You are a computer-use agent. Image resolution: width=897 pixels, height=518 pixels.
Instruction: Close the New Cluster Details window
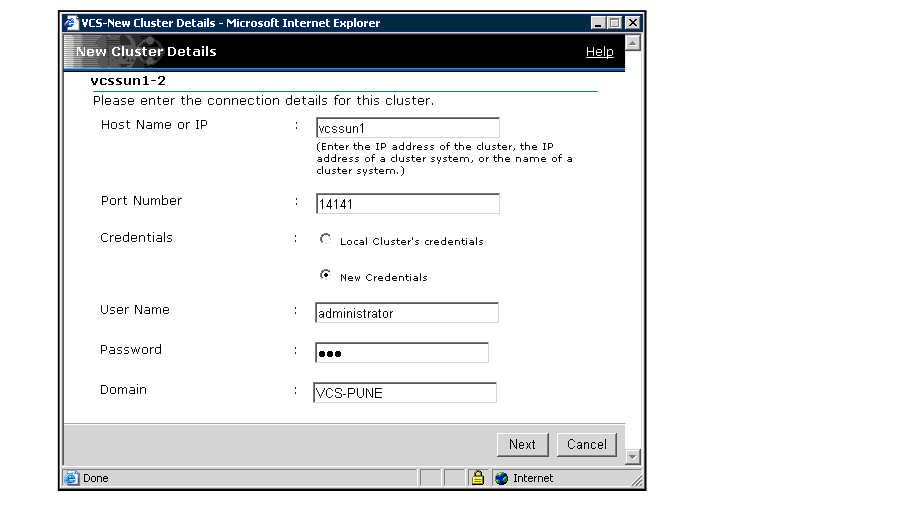coord(632,23)
